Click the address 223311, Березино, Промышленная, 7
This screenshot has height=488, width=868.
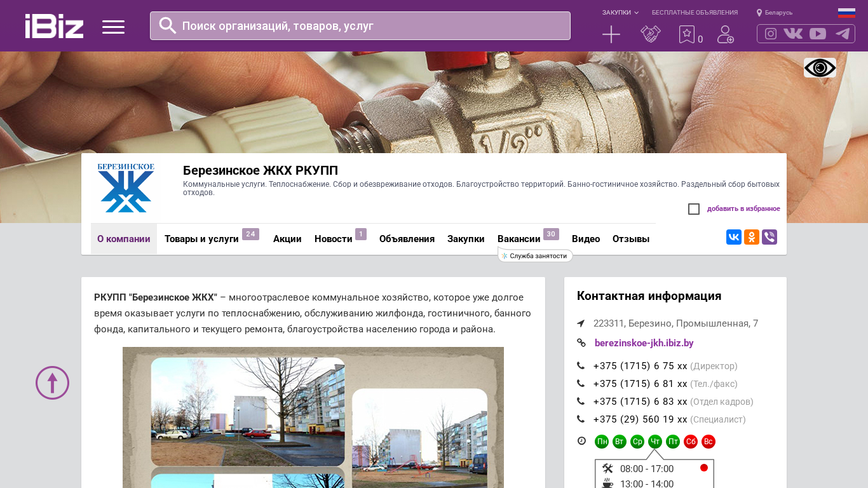click(x=675, y=323)
